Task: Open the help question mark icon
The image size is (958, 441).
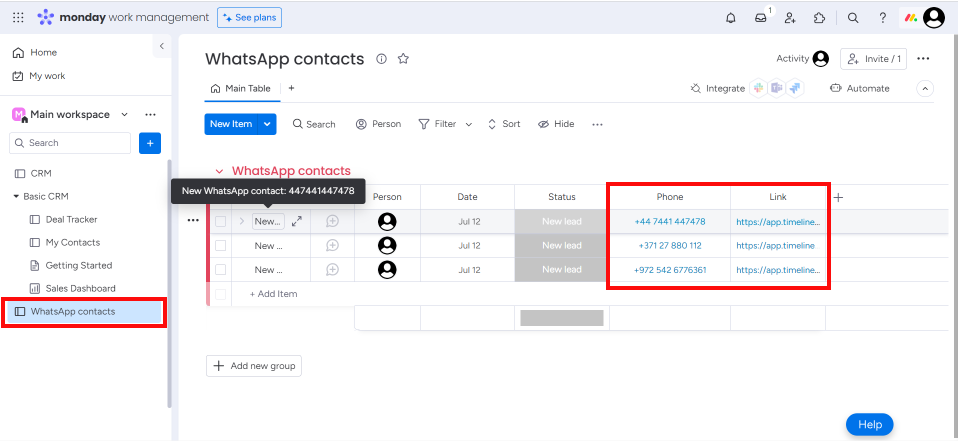Action: (x=883, y=18)
